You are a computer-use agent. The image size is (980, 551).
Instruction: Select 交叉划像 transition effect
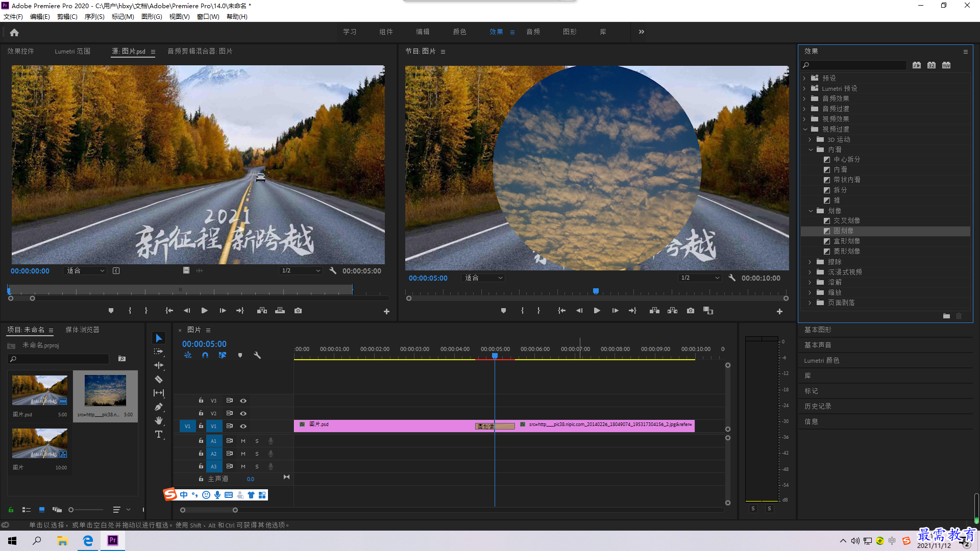click(847, 221)
